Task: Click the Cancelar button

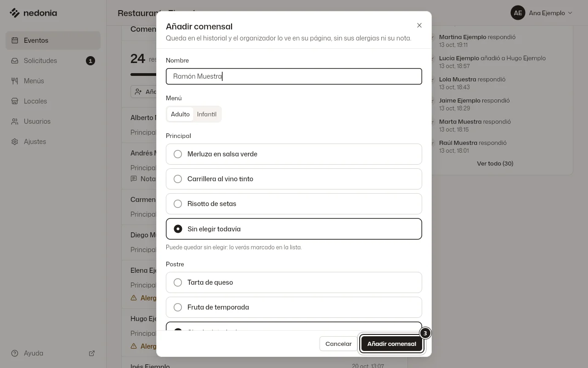Action: [339, 344]
